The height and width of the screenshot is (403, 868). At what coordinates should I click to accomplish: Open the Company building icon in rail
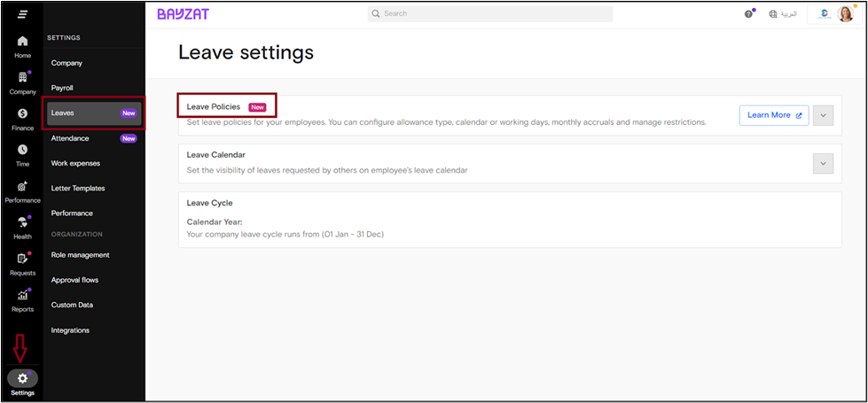pyautogui.click(x=22, y=77)
